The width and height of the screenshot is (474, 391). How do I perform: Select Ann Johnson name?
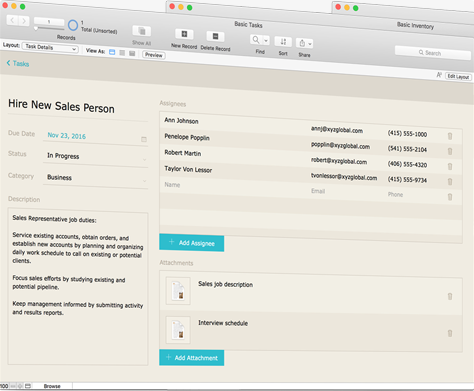(x=181, y=121)
